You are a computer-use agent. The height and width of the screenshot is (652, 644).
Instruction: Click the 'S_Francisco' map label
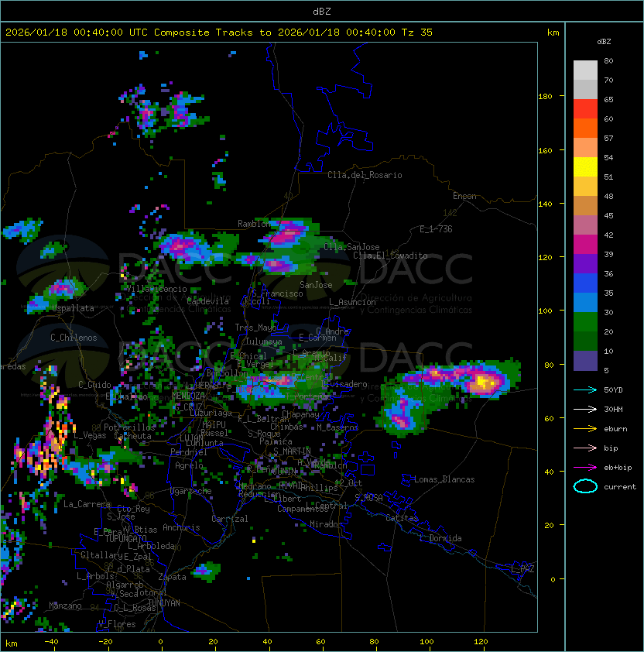[277, 293]
